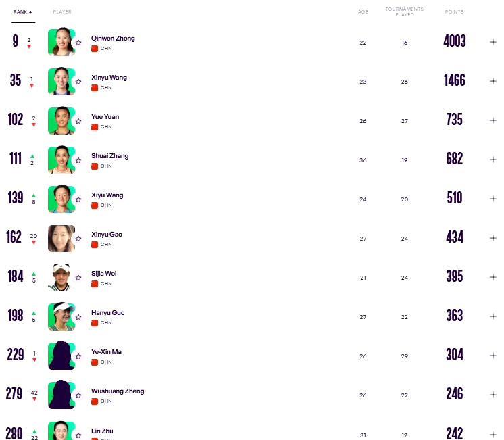Screen dimensions: 504x440
Task: Expand Yue Yuan's row details
Action: pyautogui.click(x=493, y=120)
